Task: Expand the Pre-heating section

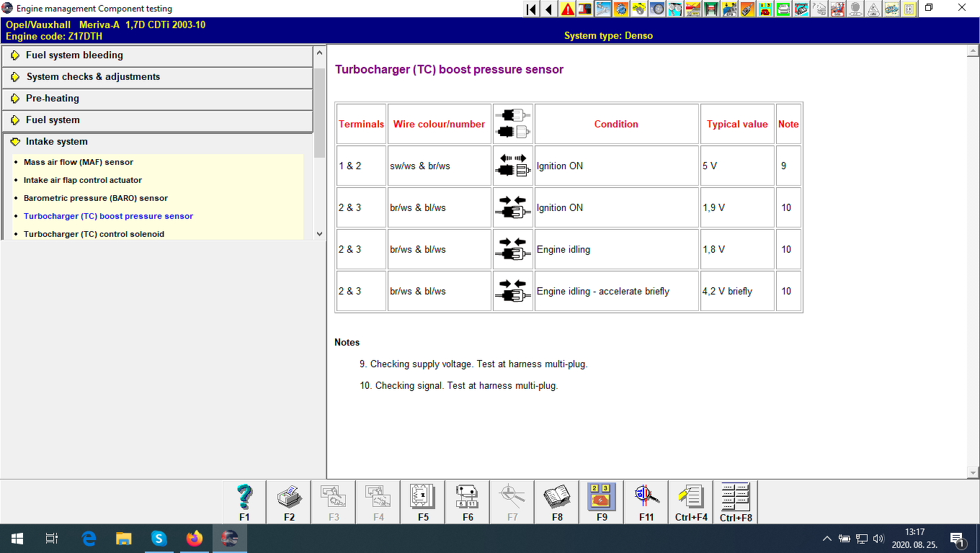Action: (x=158, y=99)
